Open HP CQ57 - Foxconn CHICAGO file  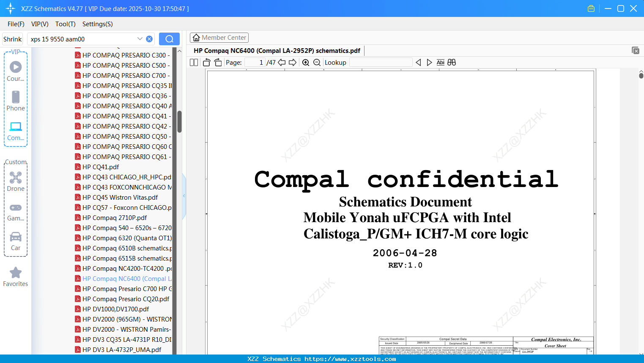123,207
